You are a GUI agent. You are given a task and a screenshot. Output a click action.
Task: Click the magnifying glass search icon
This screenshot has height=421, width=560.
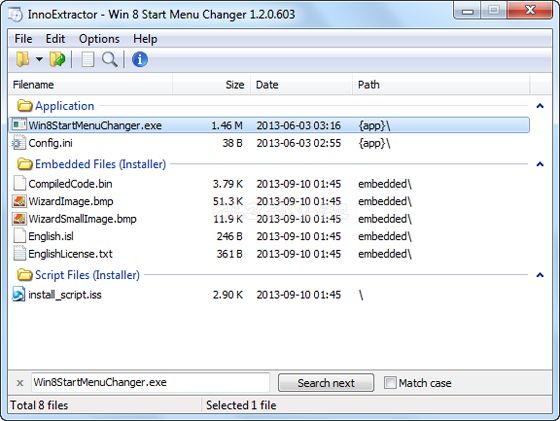pos(110,59)
